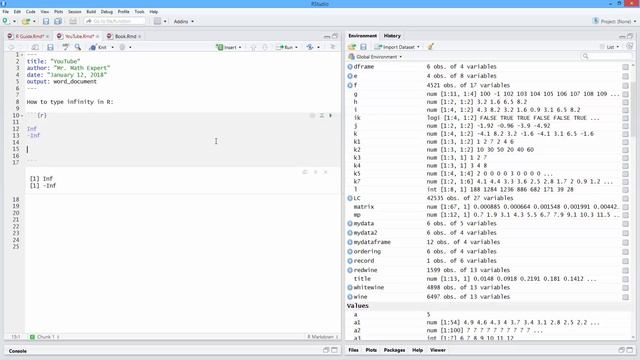Open the Import Dataset dropdown

point(397,47)
